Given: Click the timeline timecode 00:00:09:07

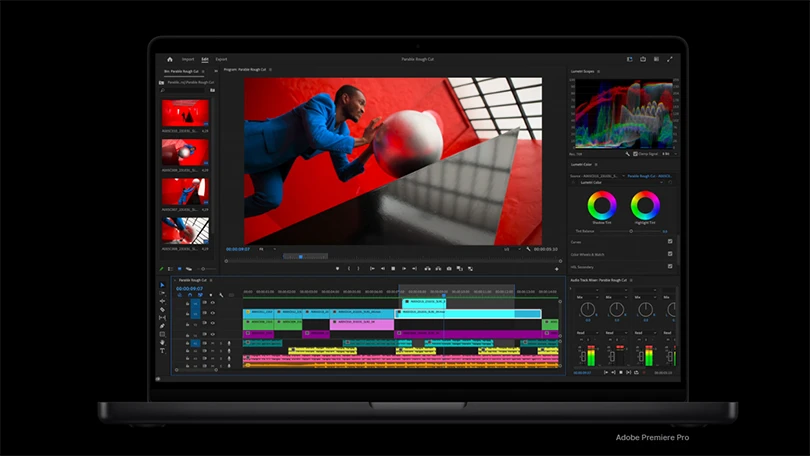Looking at the screenshot, I should pos(190,288).
